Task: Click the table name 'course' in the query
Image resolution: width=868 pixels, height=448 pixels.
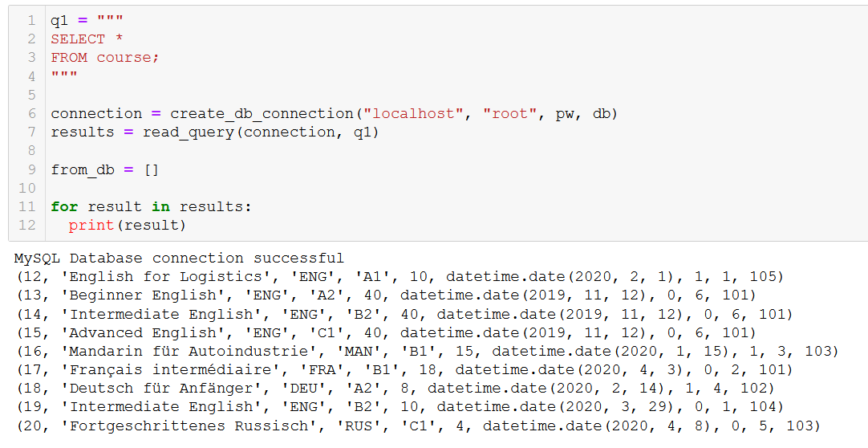Action: pos(124,57)
